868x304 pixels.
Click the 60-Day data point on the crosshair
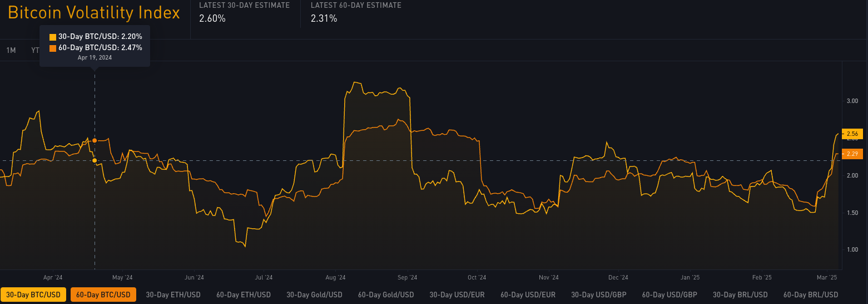[x=95, y=140]
